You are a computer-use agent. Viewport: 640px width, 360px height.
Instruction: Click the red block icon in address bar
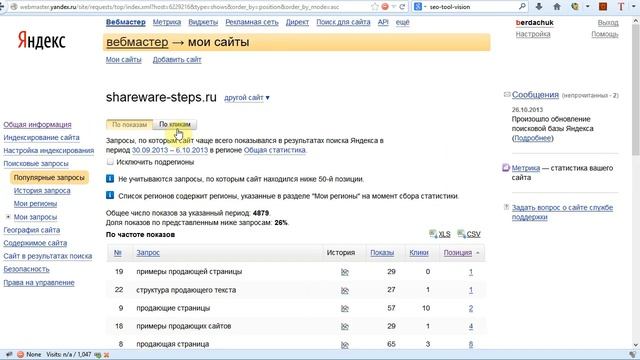[x=385, y=7]
